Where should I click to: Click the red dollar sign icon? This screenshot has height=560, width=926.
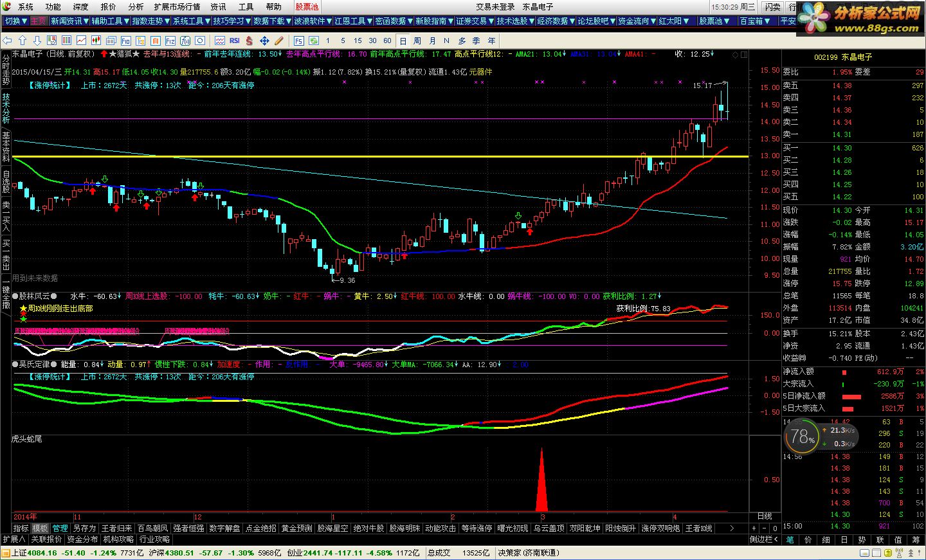point(249,41)
